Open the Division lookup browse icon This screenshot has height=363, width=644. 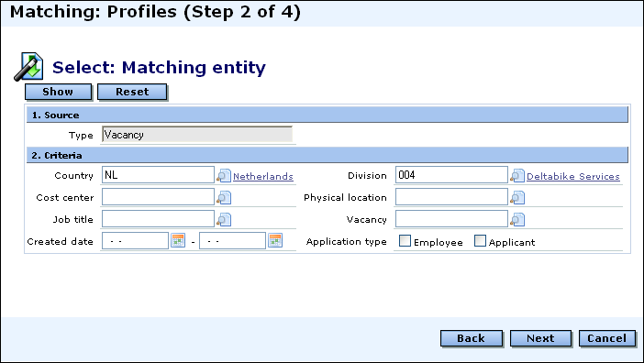coord(517,176)
